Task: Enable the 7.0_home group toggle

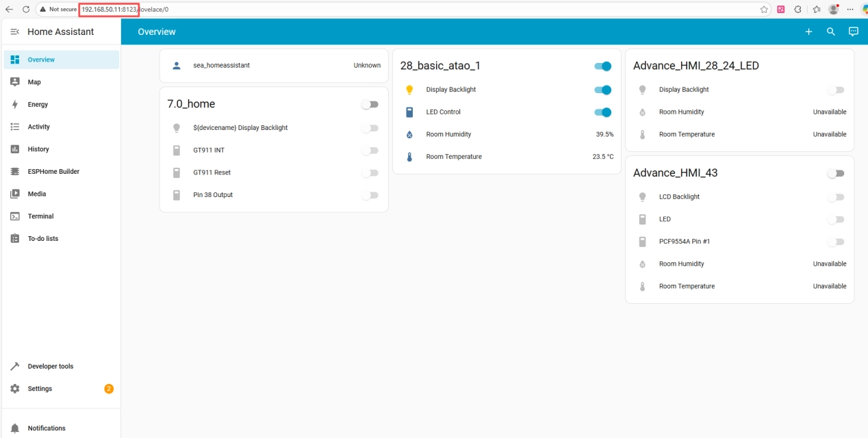Action: pyautogui.click(x=370, y=105)
